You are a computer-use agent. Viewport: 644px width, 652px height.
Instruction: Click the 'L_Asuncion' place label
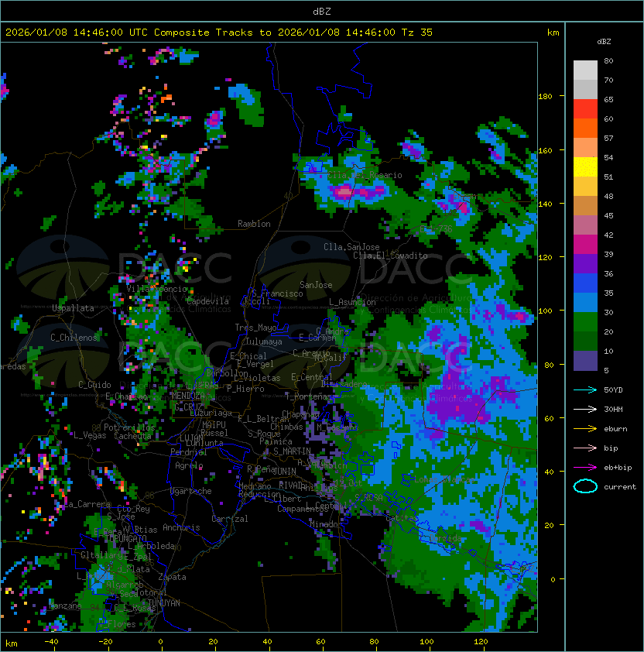point(352,302)
